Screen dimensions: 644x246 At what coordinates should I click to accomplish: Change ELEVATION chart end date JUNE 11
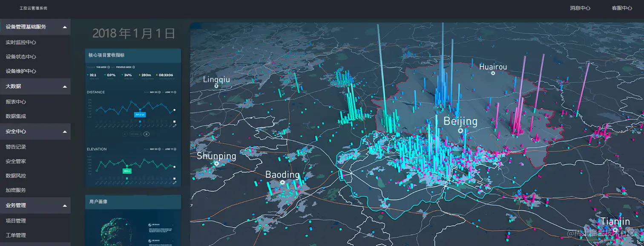170,149
